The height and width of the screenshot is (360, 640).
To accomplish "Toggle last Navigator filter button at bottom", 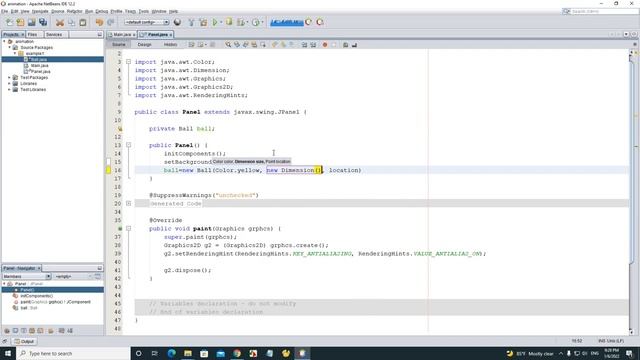I will pos(70,331).
